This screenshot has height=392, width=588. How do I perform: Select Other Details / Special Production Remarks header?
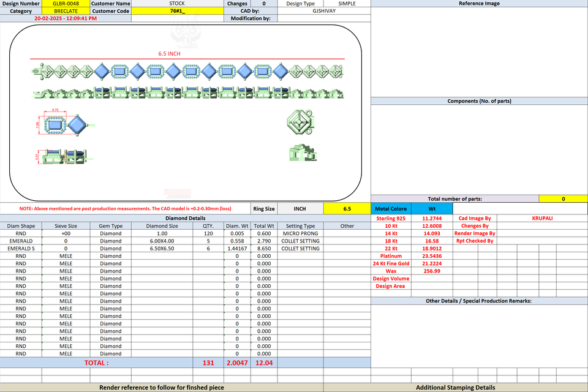[478, 301]
